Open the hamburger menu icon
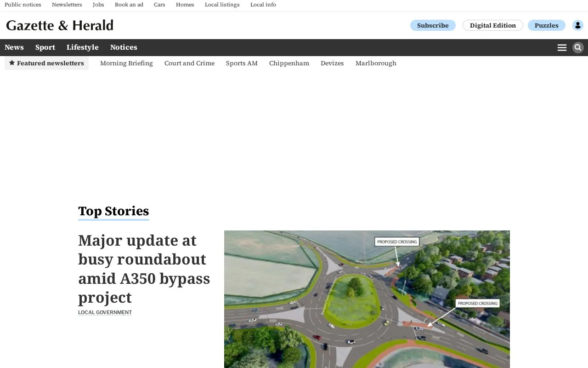This screenshot has height=368, width=588. pyautogui.click(x=562, y=48)
